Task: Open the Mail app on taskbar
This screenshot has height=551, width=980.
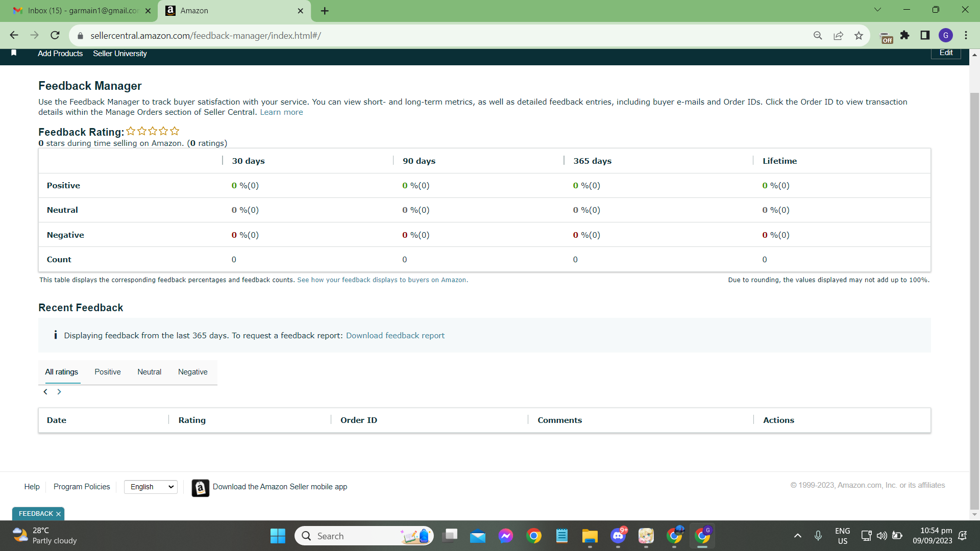Action: (478, 536)
